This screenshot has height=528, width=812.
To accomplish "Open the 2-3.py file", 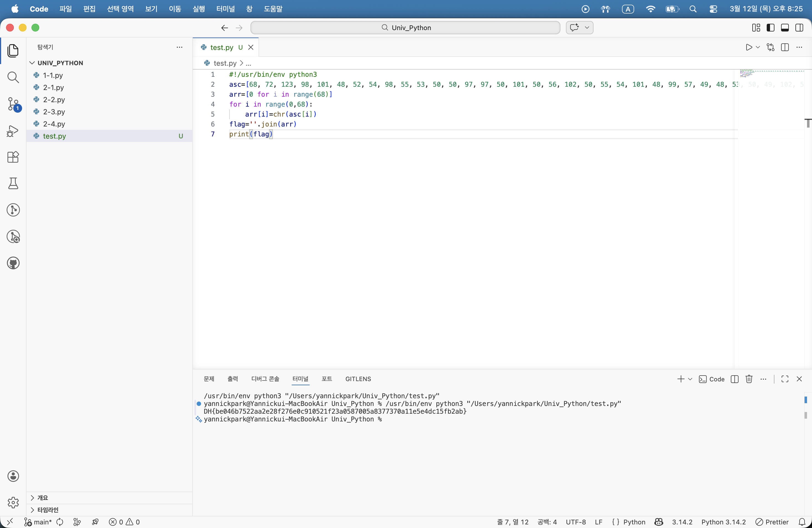I will (x=54, y=112).
